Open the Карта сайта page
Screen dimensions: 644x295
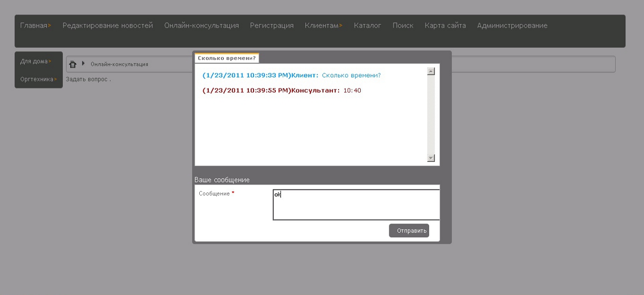(445, 25)
